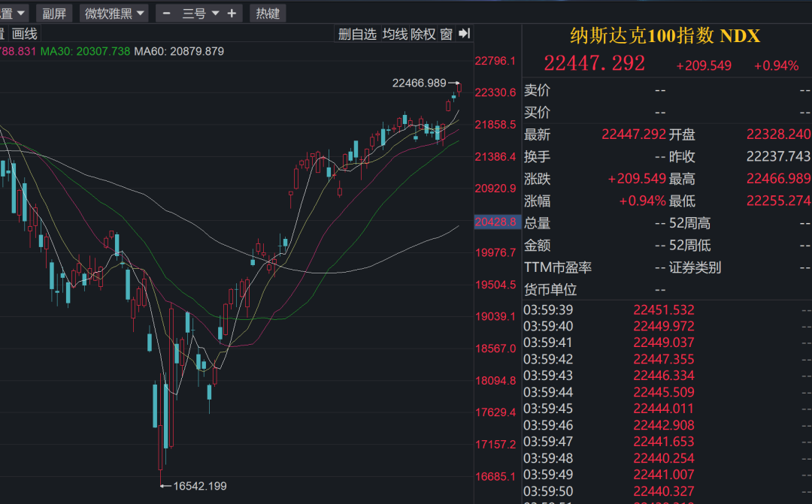This screenshot has height=504, width=812.
Task: Decrease font size with the minus control
Action: (x=166, y=12)
